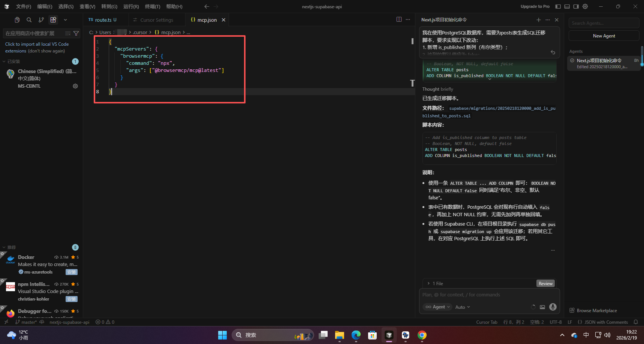Viewport: 644px width, 344px height.
Task: Open the master branch status item
Action: point(26,322)
